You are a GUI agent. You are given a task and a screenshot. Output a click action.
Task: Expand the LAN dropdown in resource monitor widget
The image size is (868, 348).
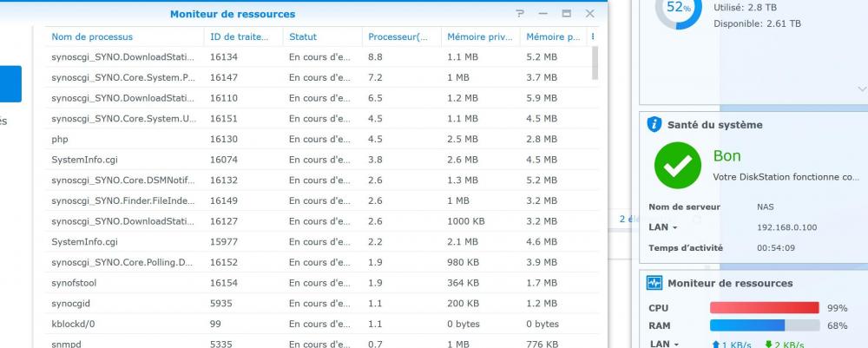coord(664,344)
